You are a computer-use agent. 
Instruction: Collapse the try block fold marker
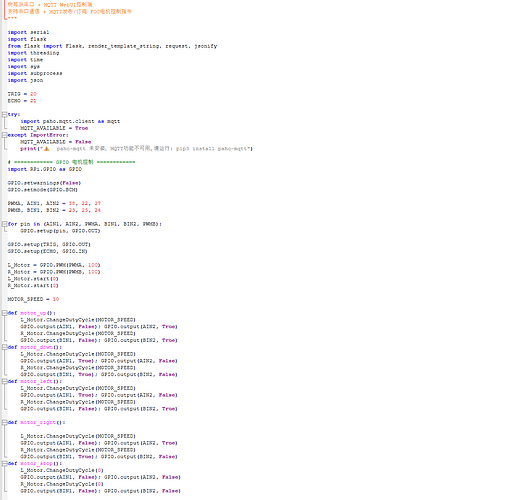pyautogui.click(x=4, y=115)
